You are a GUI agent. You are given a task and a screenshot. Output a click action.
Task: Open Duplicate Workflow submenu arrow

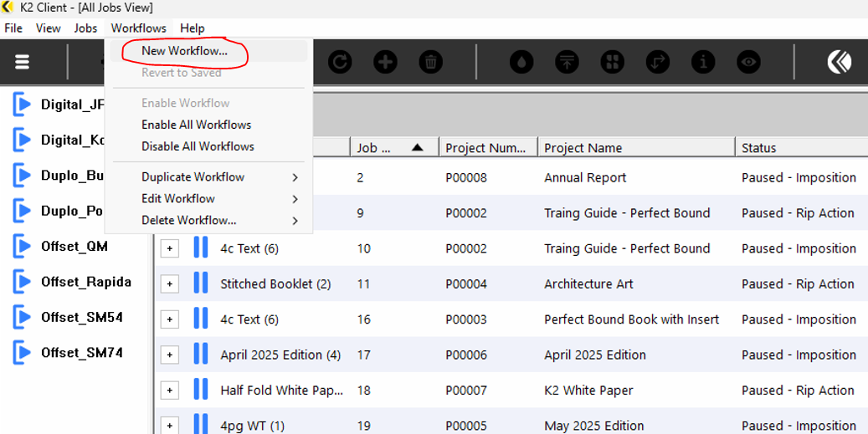coord(295,177)
